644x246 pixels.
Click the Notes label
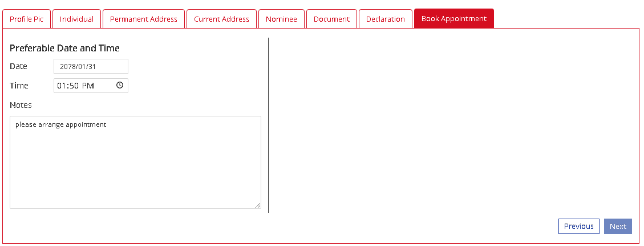[x=21, y=105]
